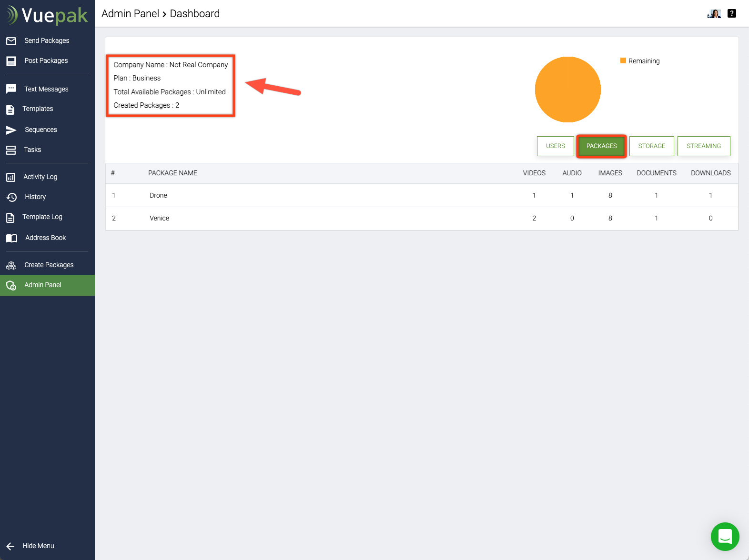749x560 pixels.
Task: Click the orange pie chart
Action: coord(568,90)
